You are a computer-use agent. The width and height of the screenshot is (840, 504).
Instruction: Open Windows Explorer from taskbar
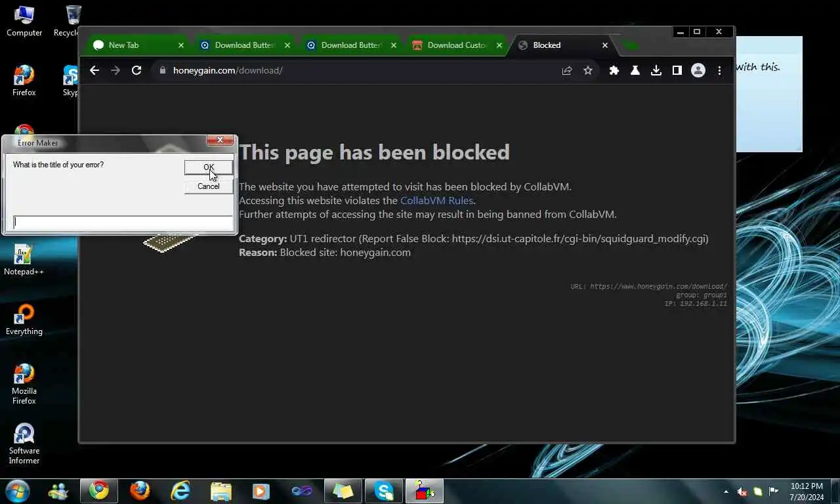[221, 491]
